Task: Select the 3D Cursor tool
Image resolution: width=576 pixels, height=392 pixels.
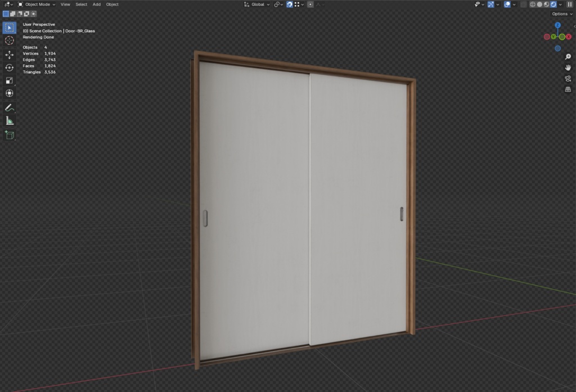Action: pos(10,40)
